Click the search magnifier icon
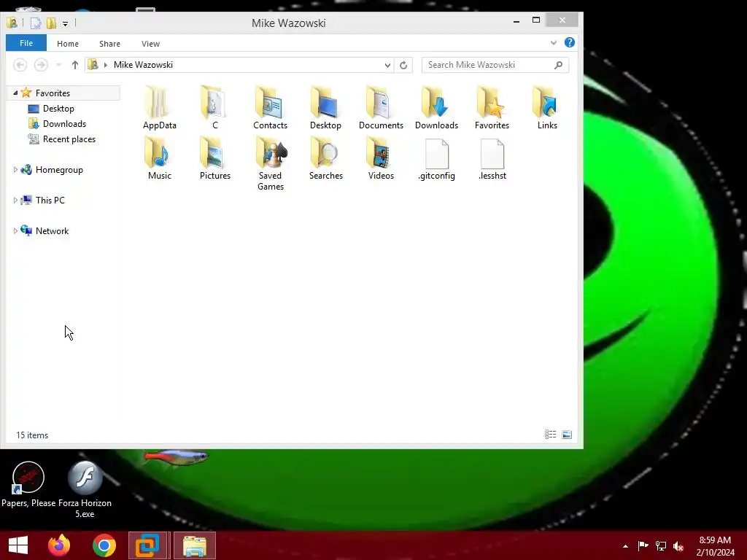The width and height of the screenshot is (747, 560). coord(558,65)
